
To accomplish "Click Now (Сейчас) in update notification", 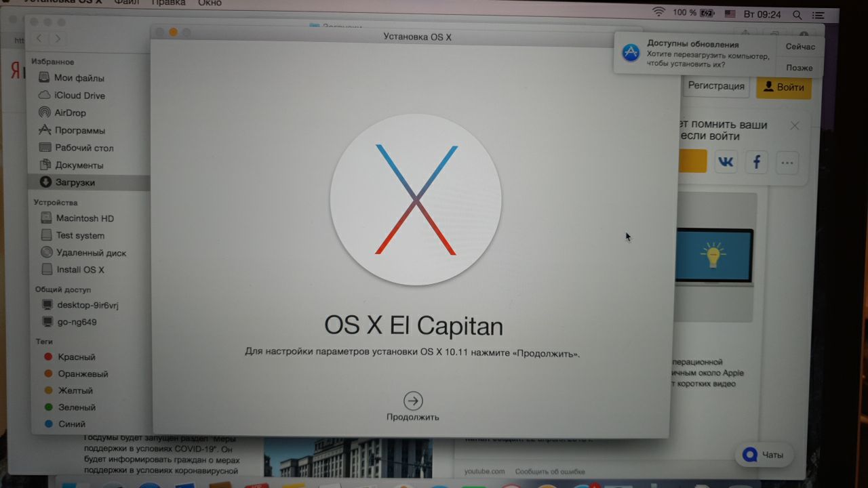I will [x=800, y=47].
